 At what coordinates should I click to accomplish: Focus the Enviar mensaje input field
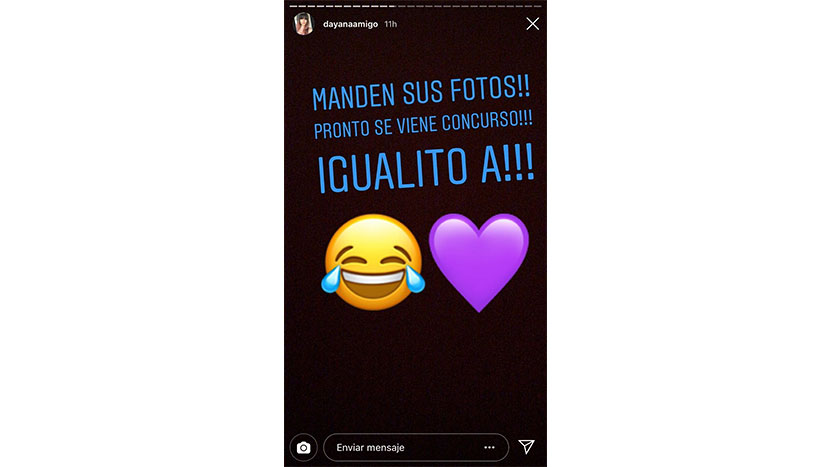(416, 447)
